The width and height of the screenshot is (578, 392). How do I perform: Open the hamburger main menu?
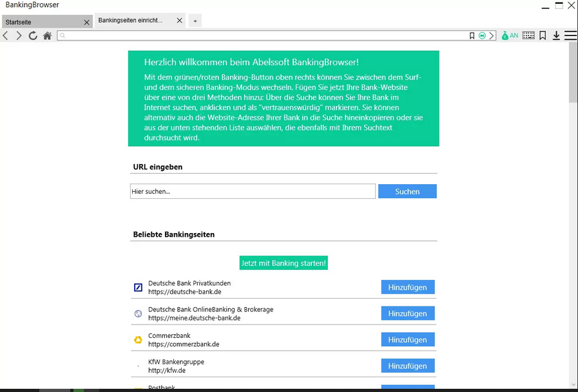pos(570,35)
